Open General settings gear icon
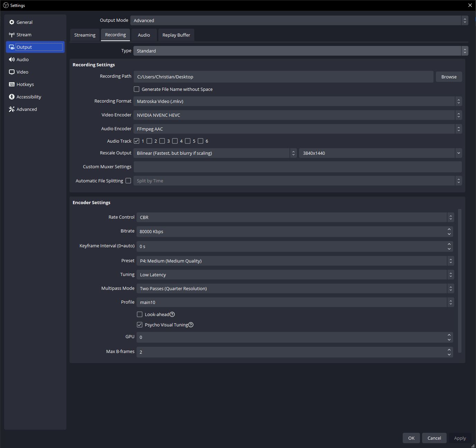The height and width of the screenshot is (448, 476). point(12,22)
